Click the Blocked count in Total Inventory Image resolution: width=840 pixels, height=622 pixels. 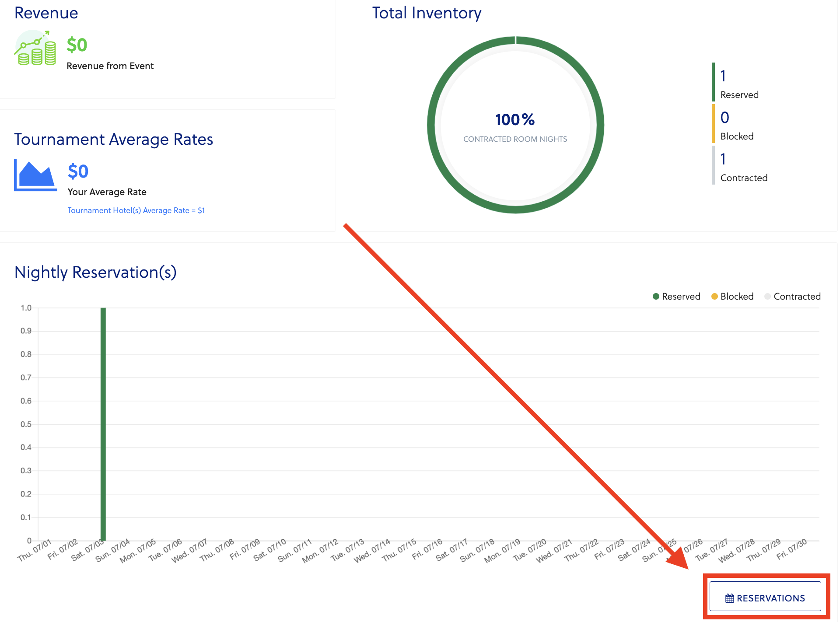coord(724,118)
